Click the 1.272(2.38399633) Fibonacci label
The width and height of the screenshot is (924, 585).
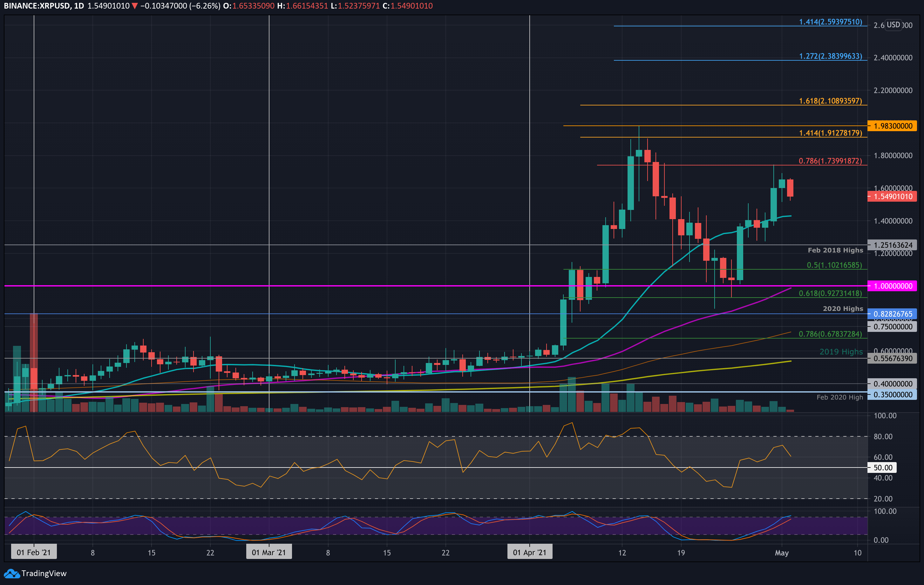coord(830,56)
